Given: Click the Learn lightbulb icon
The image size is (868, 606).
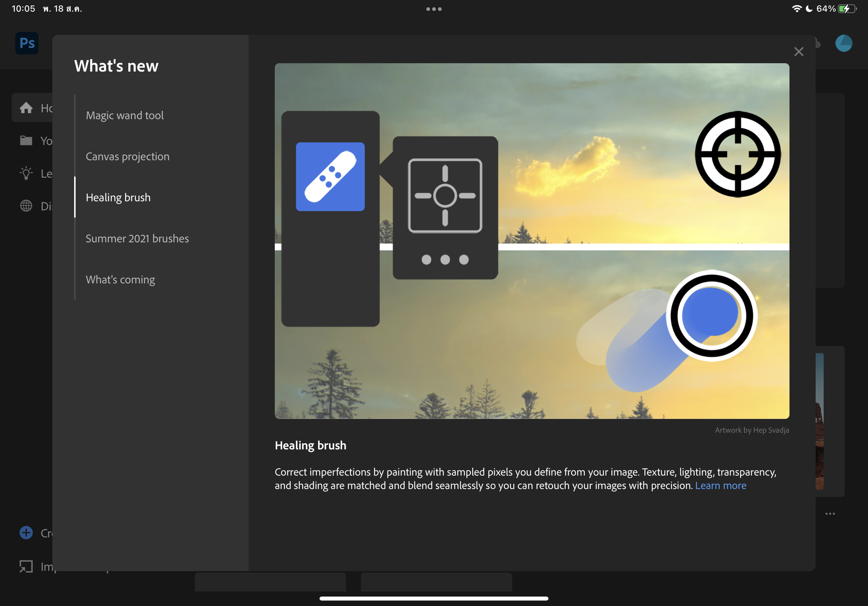Looking at the screenshot, I should (x=26, y=173).
